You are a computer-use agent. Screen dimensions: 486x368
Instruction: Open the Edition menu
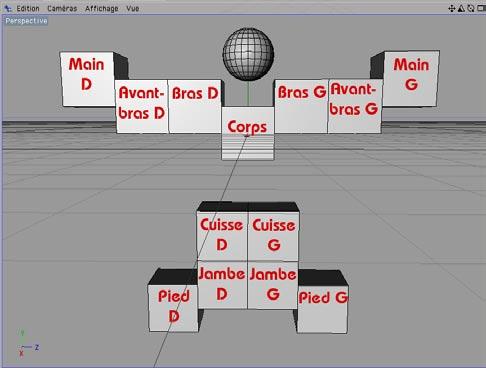(x=28, y=9)
